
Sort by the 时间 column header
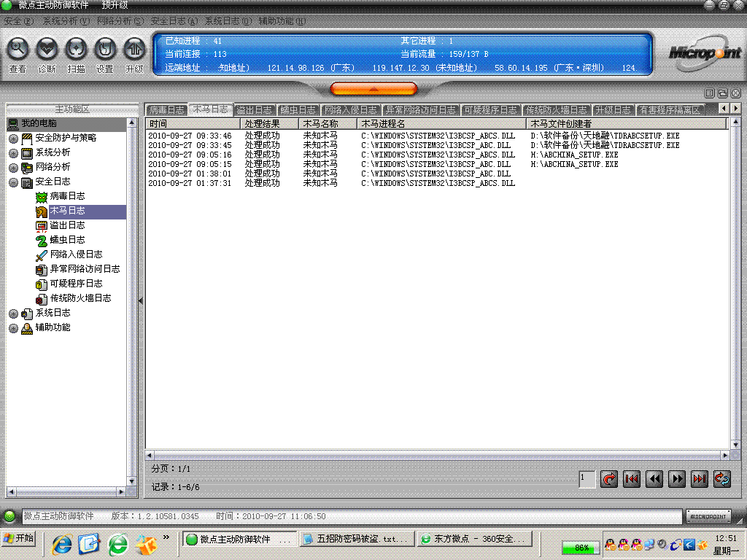pyautogui.click(x=193, y=124)
